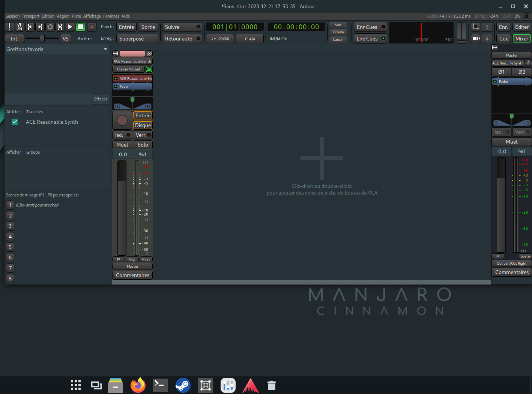Expand the Greffons favoris dropdown

tap(57, 49)
